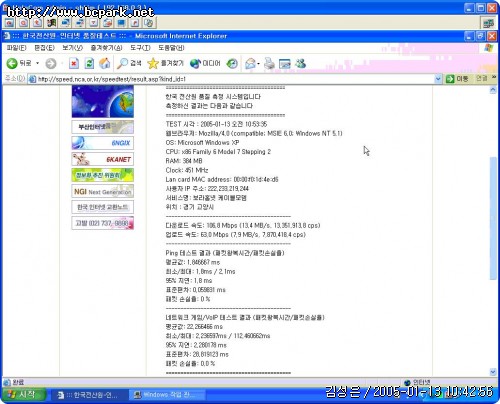Click the CPU: x86 Family 6 line
The height and width of the screenshot is (404, 500).
[218, 152]
